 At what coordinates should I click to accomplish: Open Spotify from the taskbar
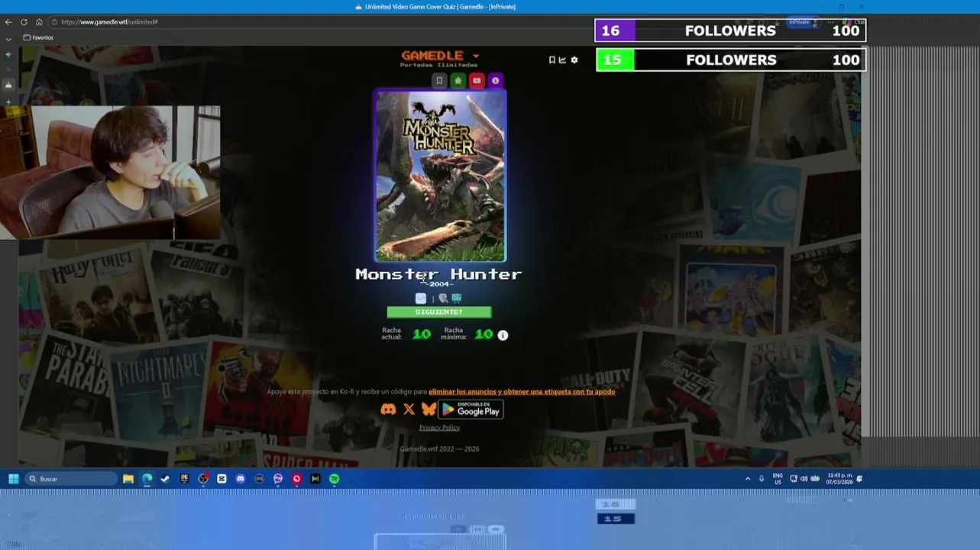coord(334,479)
